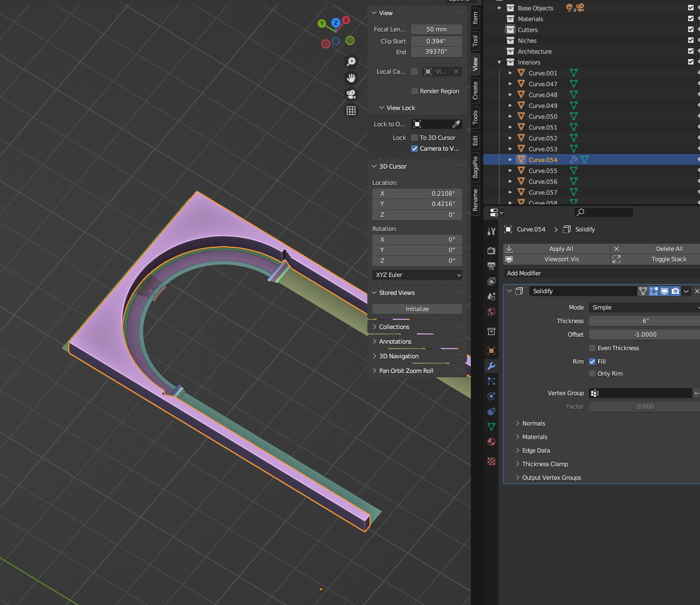This screenshot has height=605, width=700.
Task: Toggle Solidify edit mode display icon
Action: pos(654,291)
